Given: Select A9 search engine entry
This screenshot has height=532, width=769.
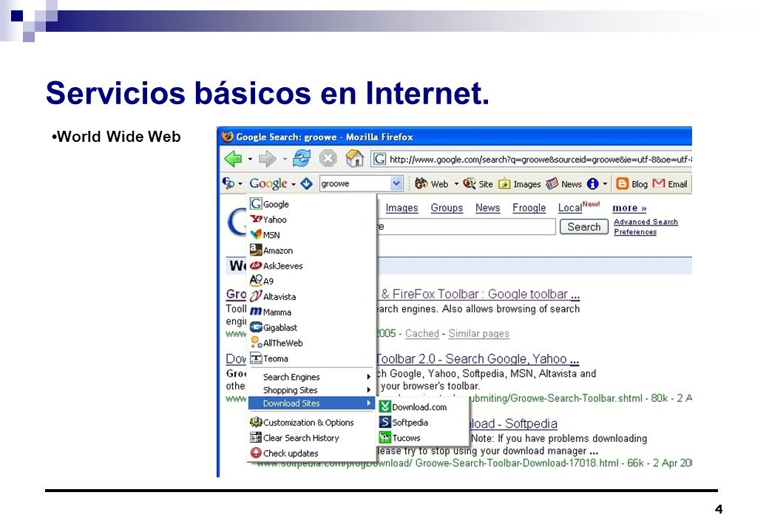Looking at the screenshot, I should (x=312, y=282).
